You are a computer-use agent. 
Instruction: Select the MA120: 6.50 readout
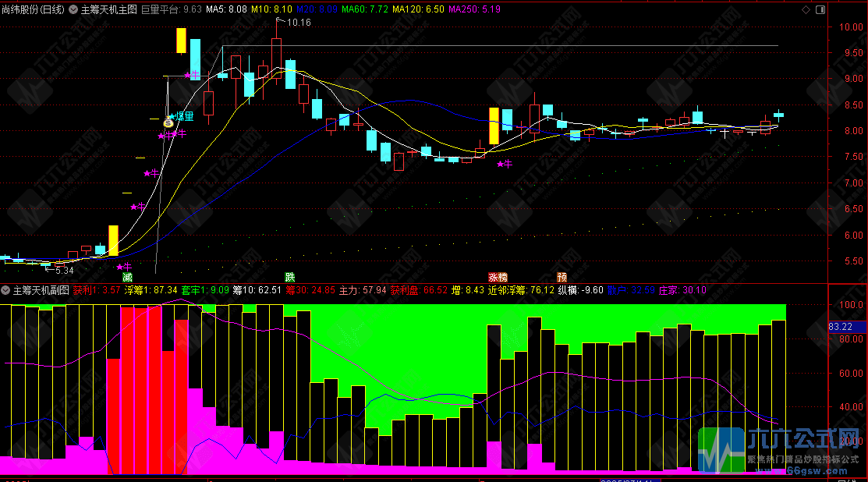coord(418,9)
